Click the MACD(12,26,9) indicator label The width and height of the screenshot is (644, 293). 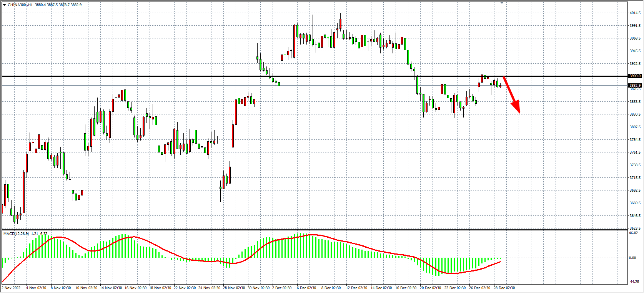pyautogui.click(x=15, y=233)
